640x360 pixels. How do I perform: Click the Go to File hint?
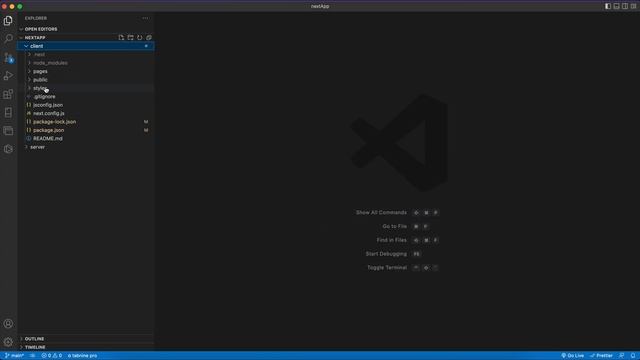click(394, 226)
